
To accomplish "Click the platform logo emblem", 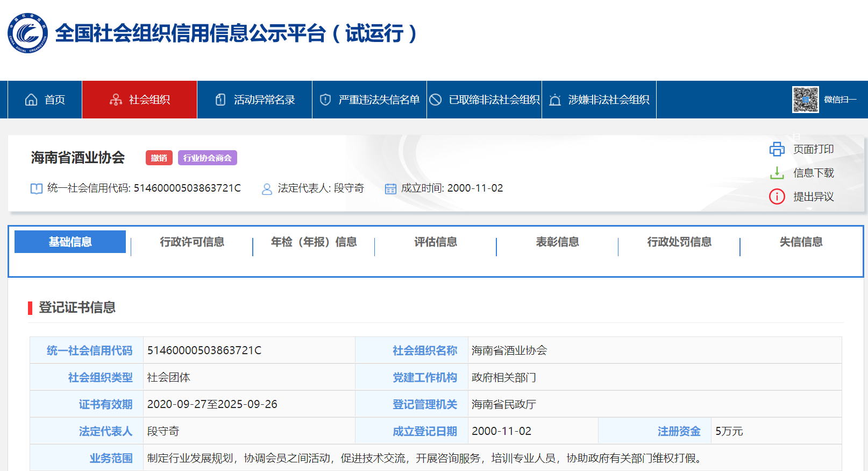I will (x=27, y=33).
